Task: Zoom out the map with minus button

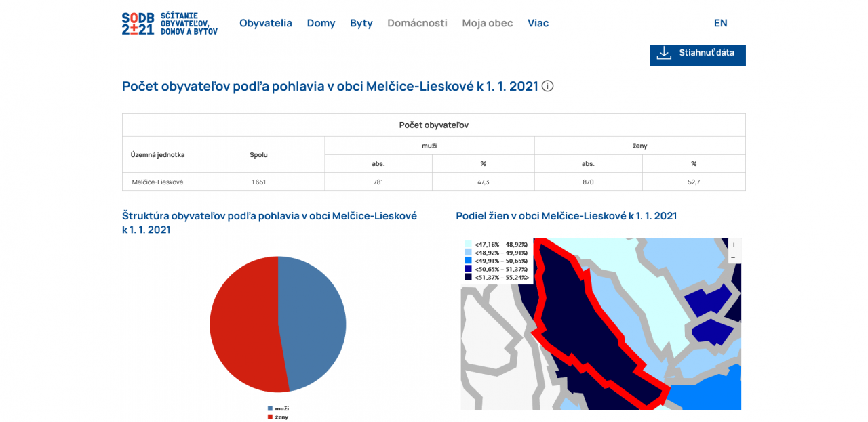Action: click(x=734, y=257)
